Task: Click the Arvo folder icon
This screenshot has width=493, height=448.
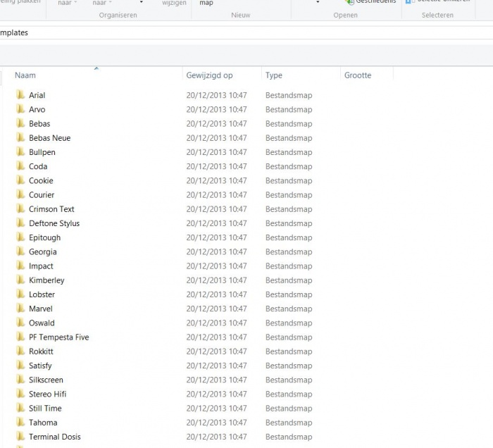Action: point(20,108)
